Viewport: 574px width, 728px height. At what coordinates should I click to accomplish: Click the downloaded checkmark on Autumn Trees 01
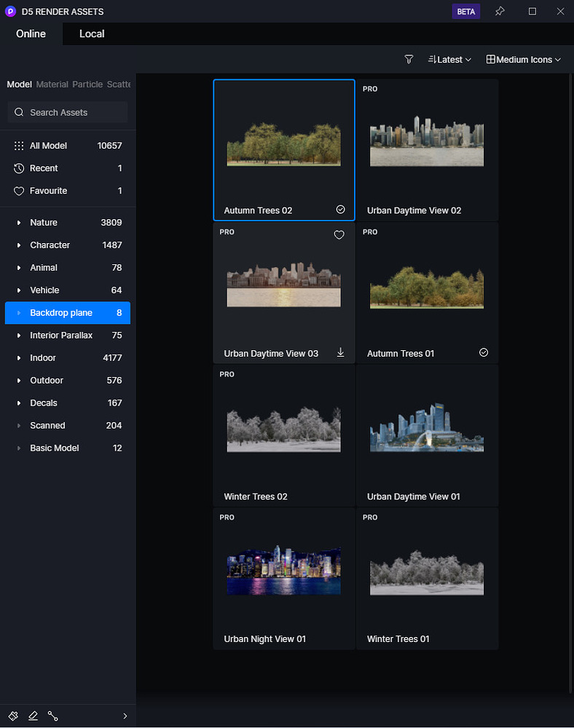(484, 352)
